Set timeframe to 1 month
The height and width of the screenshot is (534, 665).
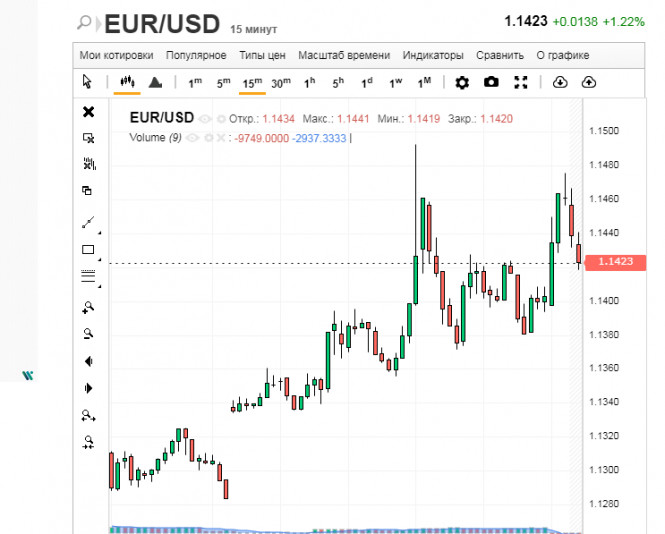coord(424,83)
